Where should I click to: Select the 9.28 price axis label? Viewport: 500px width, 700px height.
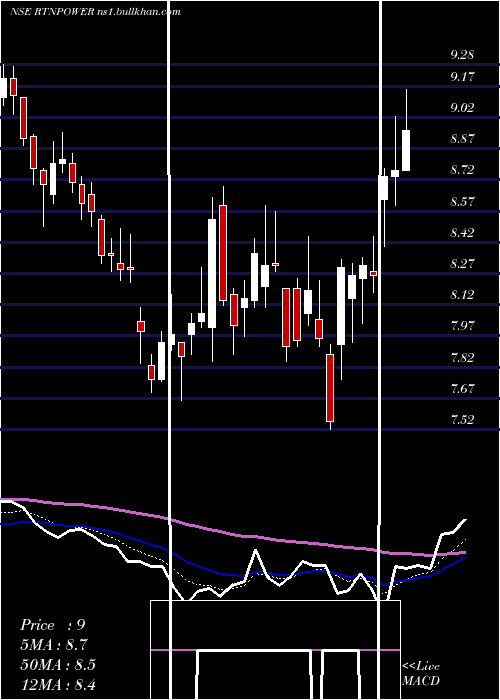462,55
